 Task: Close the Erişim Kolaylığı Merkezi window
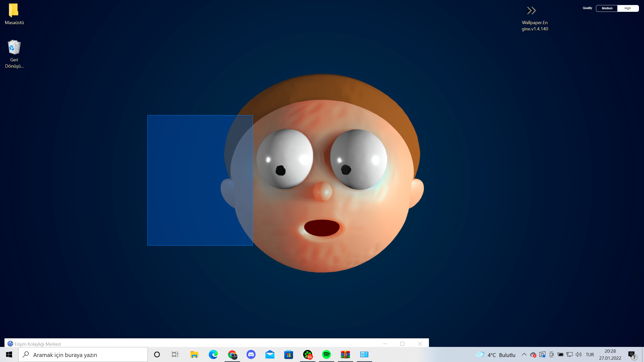420,344
